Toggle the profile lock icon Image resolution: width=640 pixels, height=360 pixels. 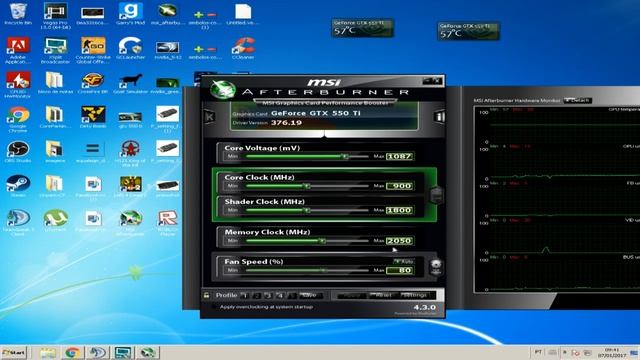pos(207,295)
